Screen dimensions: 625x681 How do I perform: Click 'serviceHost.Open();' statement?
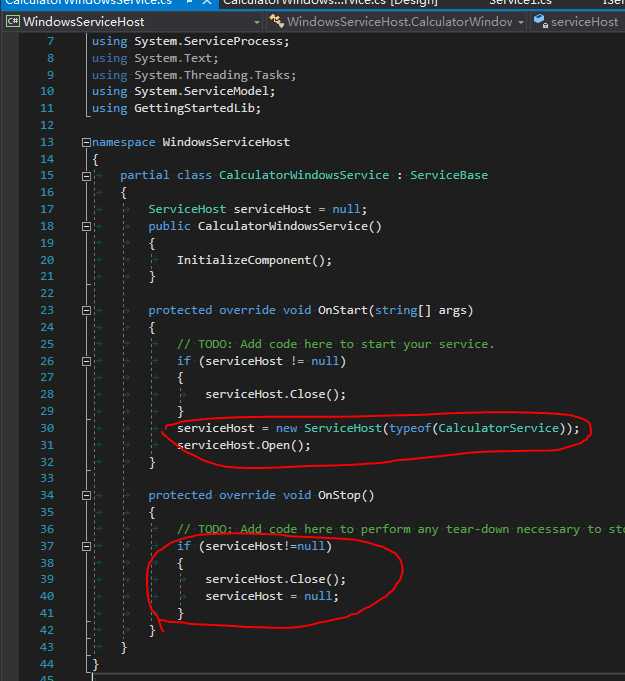(244, 446)
